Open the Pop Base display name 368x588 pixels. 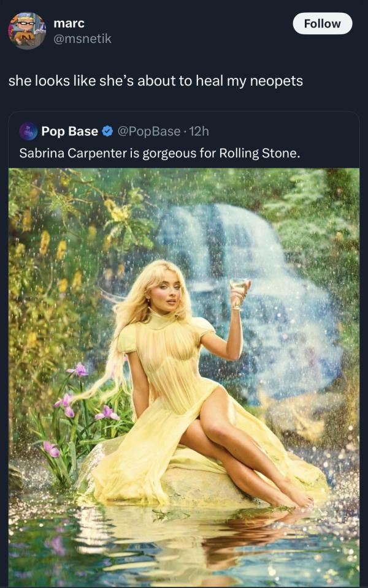pos(70,131)
